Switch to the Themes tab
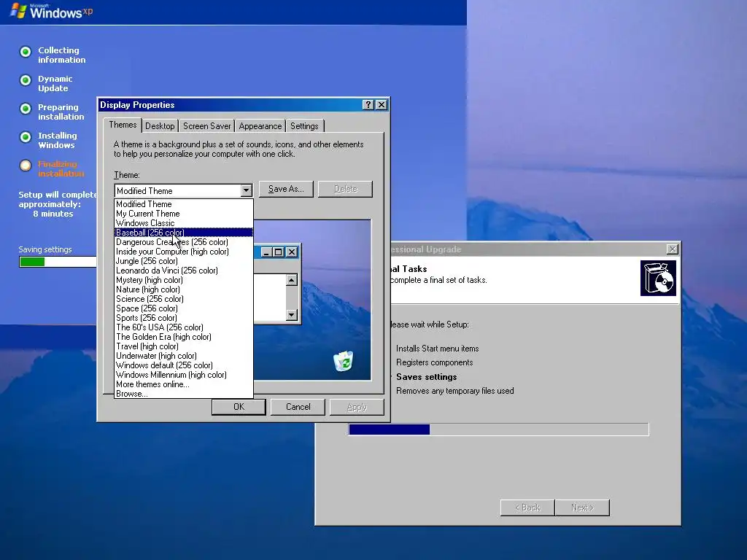The image size is (747, 560). 123,125
